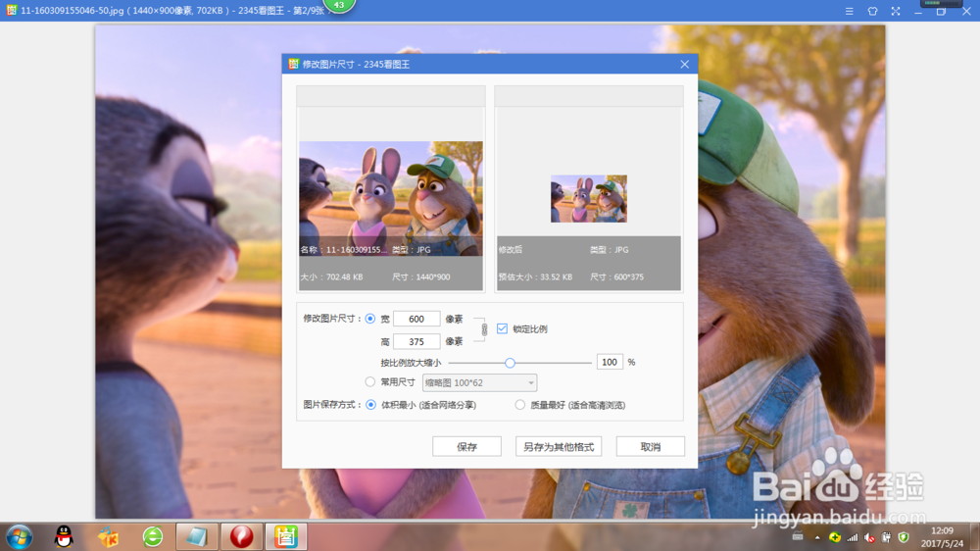This screenshot has height=551, width=980.
Task: Show hidden tray icons arrow
Action: [817, 537]
